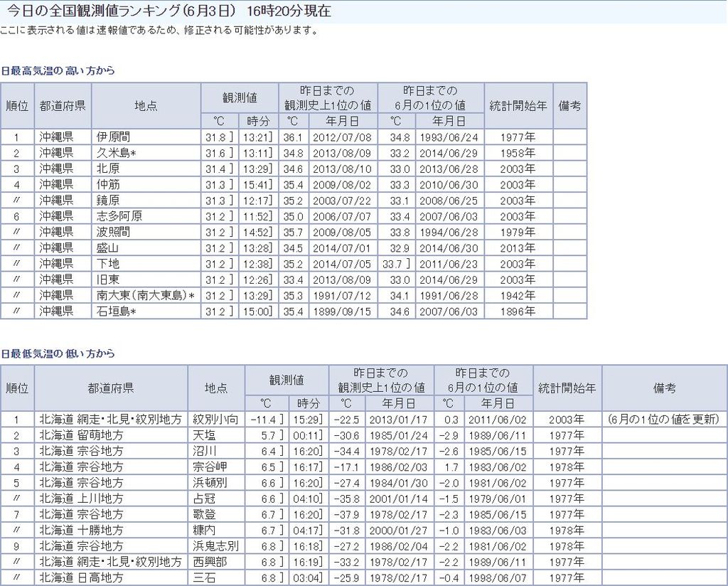Open the 志多阿原 station row
This screenshot has width=728, height=586.
[x=119, y=216]
